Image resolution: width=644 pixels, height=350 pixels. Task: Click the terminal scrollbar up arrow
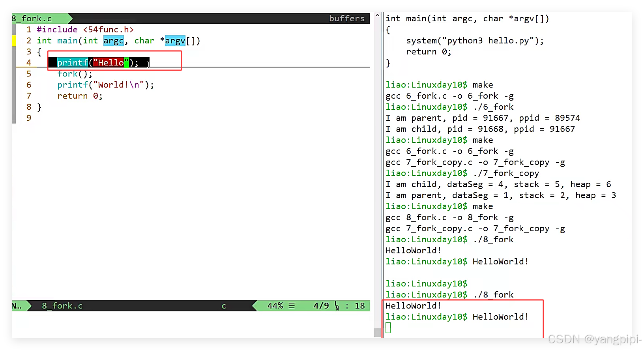[378, 16]
